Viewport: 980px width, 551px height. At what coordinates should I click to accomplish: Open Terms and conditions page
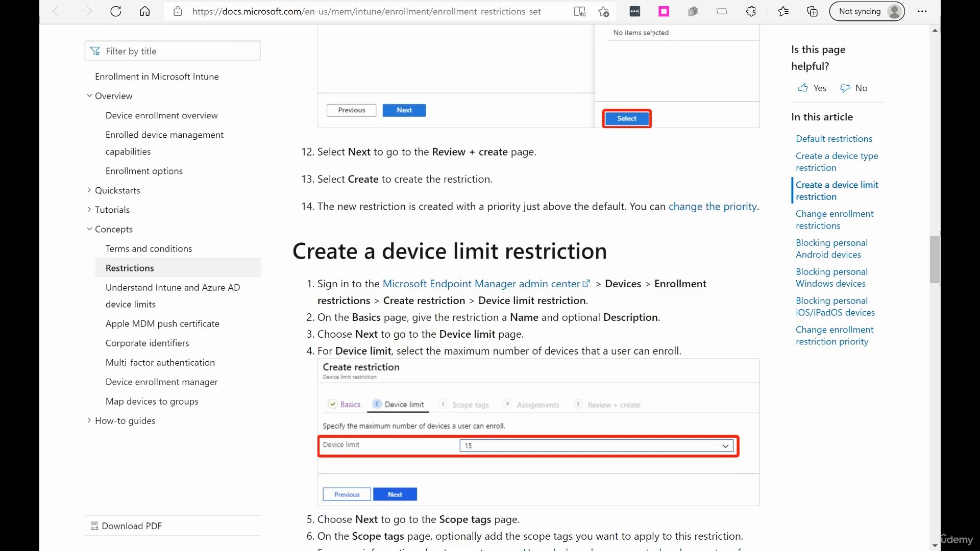click(149, 248)
